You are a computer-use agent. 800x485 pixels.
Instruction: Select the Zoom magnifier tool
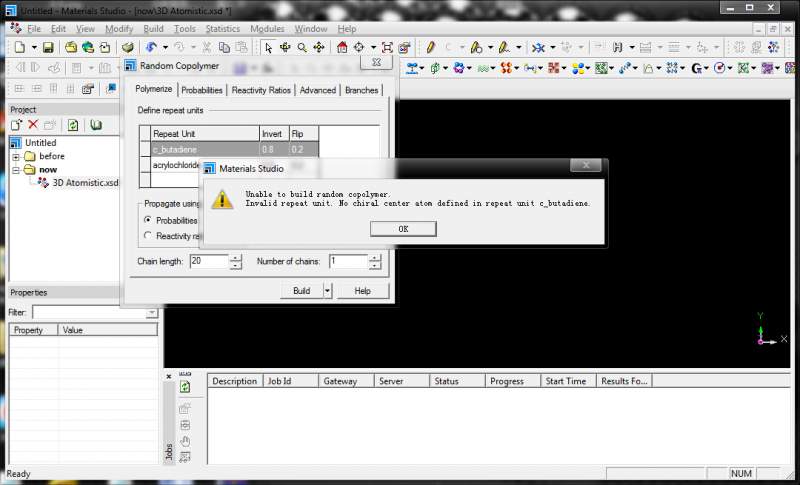coord(302,47)
